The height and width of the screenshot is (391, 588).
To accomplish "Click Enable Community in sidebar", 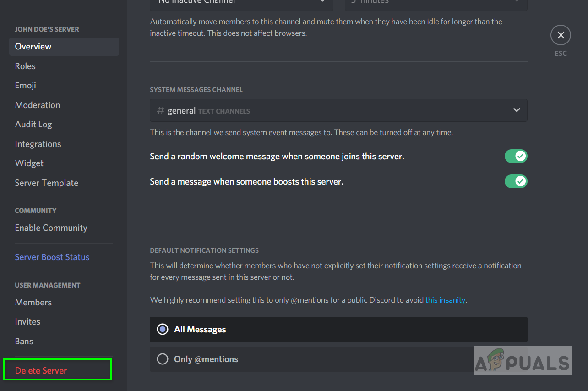I will pos(51,228).
